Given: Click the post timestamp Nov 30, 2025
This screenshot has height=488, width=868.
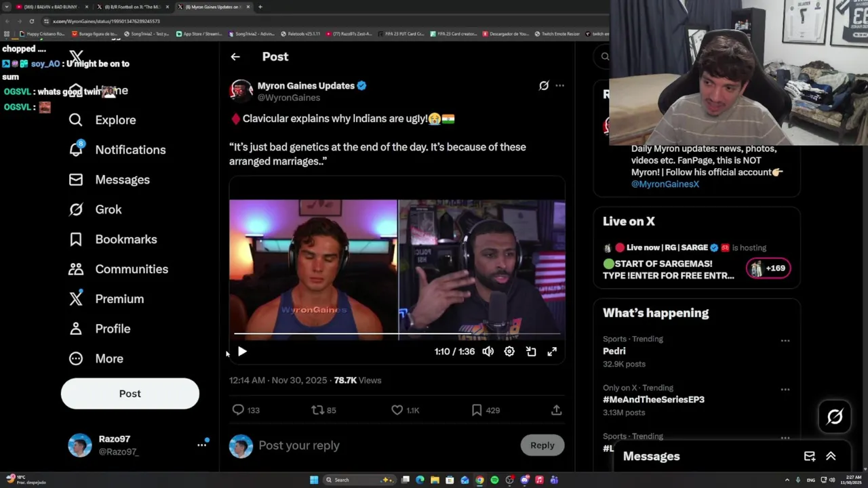Looking at the screenshot, I should (x=278, y=380).
